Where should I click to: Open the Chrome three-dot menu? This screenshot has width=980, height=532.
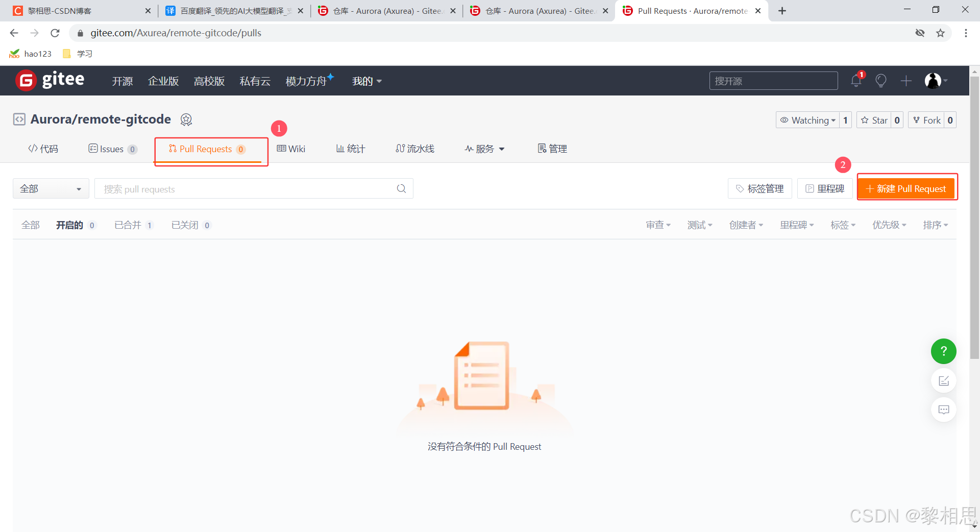966,33
